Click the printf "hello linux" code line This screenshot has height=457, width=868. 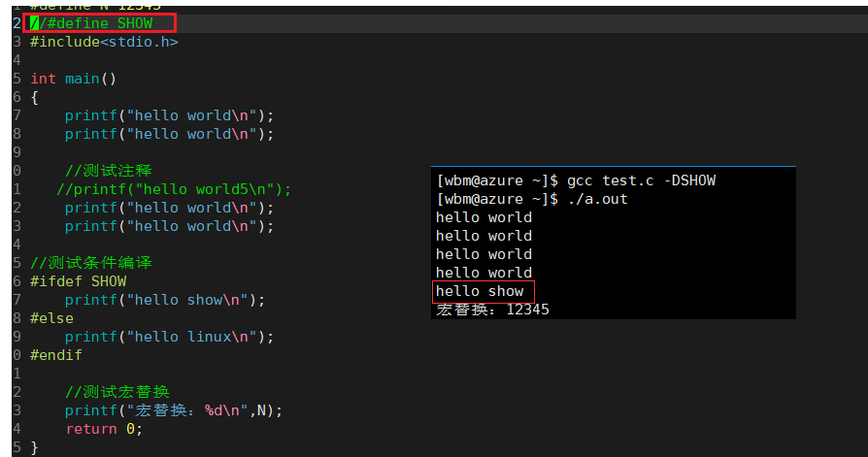pos(169,337)
